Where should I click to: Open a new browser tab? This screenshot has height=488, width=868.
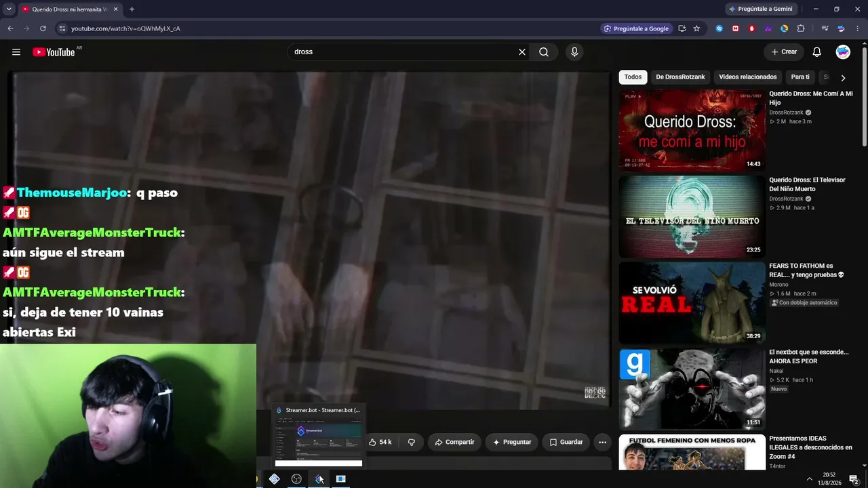132,9
